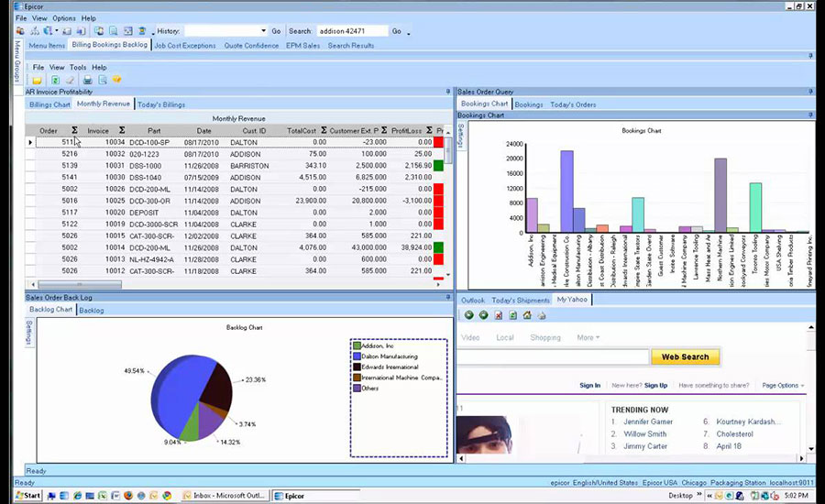Open Print Preview icon in dashboard toolbar

pyautogui.click(x=103, y=80)
